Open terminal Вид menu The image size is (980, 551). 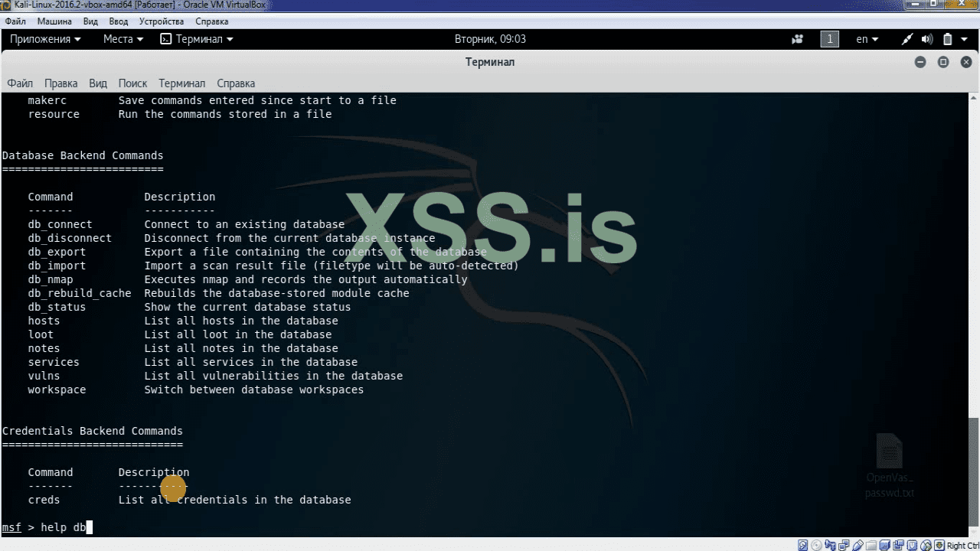pos(98,83)
